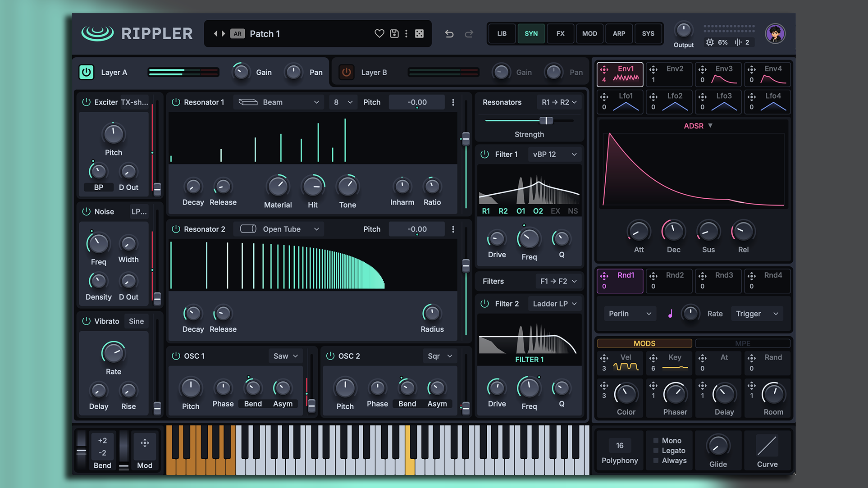
Task: Expand the ADSR envelope type menu
Action: pyautogui.click(x=698, y=126)
